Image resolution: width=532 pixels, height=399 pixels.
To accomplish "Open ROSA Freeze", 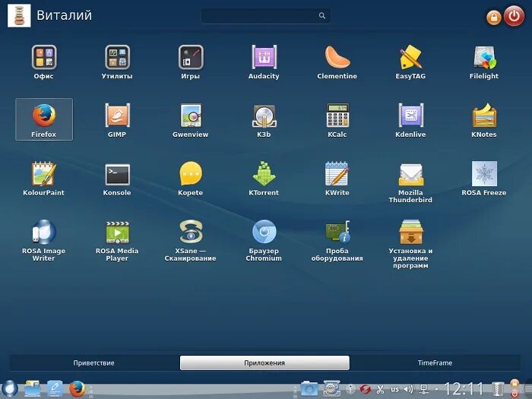I will 484,179.
